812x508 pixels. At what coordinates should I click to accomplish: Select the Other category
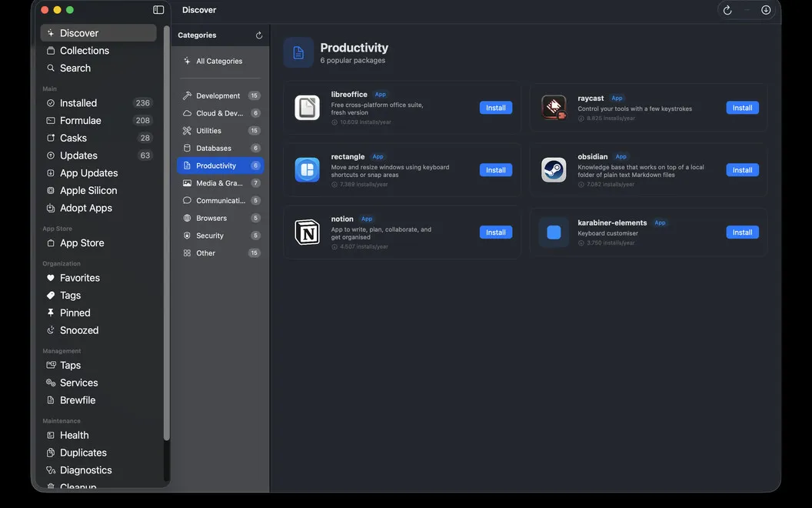tap(220, 253)
